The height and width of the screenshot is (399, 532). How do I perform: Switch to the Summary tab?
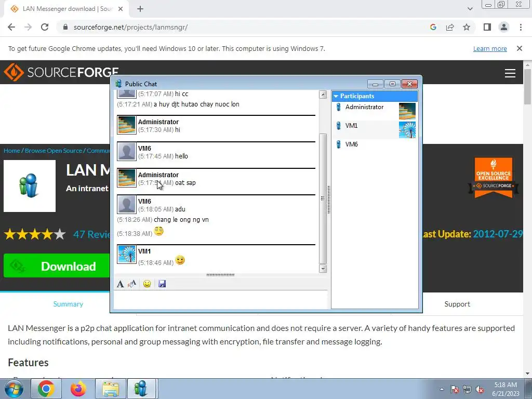(x=68, y=304)
